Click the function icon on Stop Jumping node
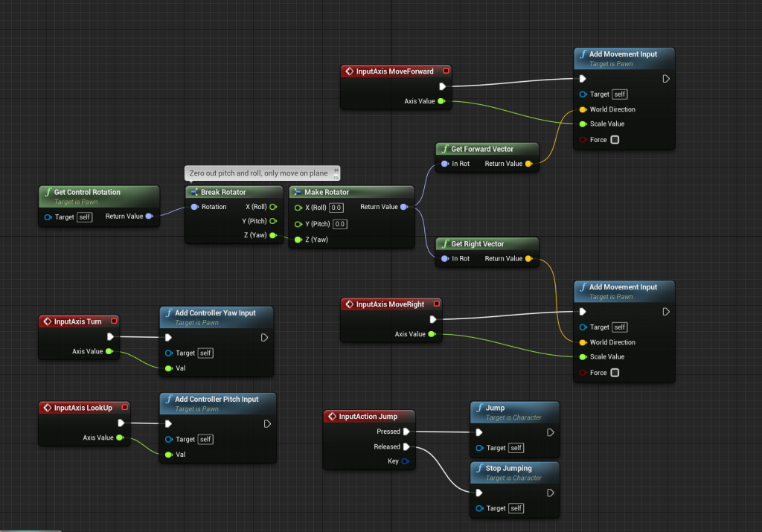This screenshot has height=532, width=762. (478, 469)
